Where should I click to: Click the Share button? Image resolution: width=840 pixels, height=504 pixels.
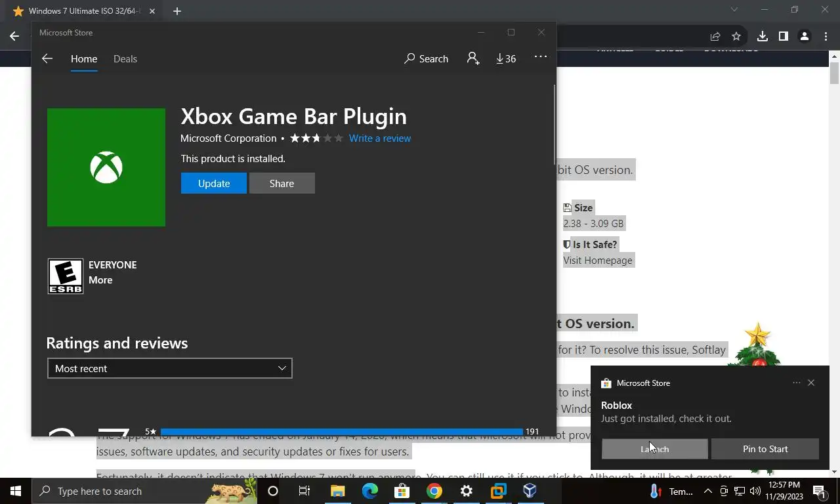coord(282,183)
